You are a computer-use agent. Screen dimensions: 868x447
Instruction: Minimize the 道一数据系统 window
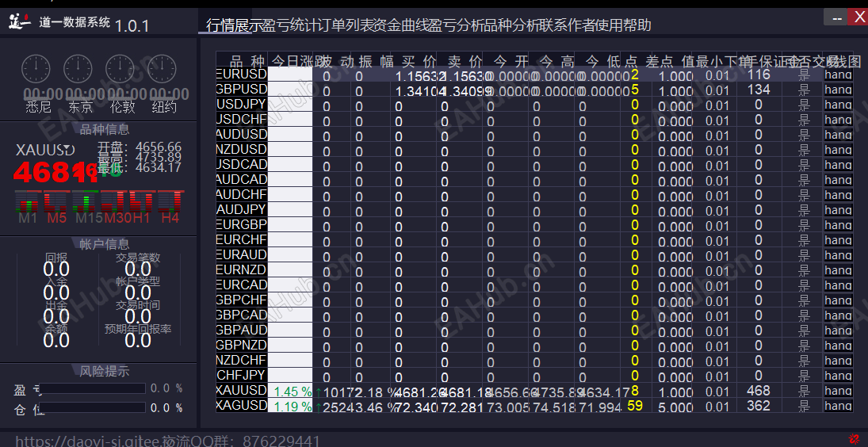[x=836, y=18]
